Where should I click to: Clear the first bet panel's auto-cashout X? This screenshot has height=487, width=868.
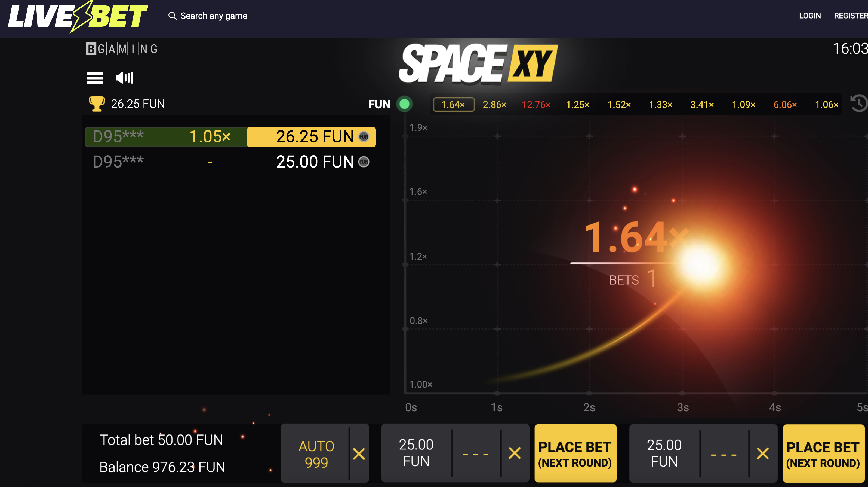[514, 453]
